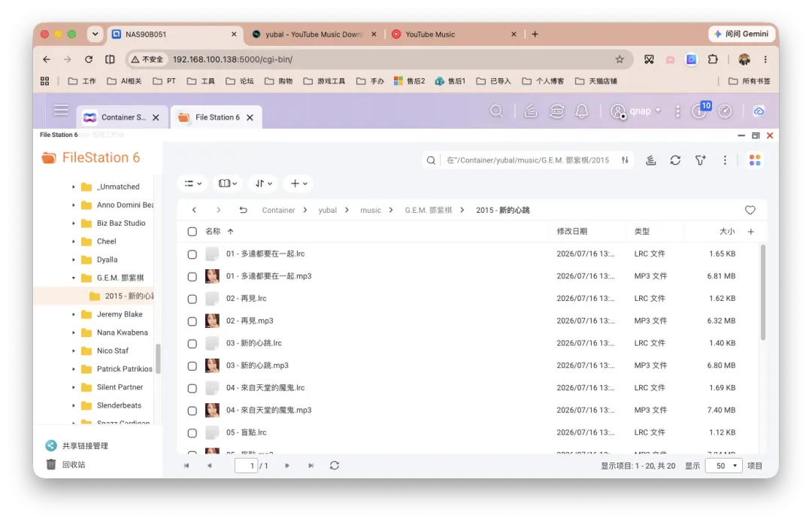Screen dimensions: 812x522
Task: Open the list view mode dropdown
Action: click(x=192, y=184)
